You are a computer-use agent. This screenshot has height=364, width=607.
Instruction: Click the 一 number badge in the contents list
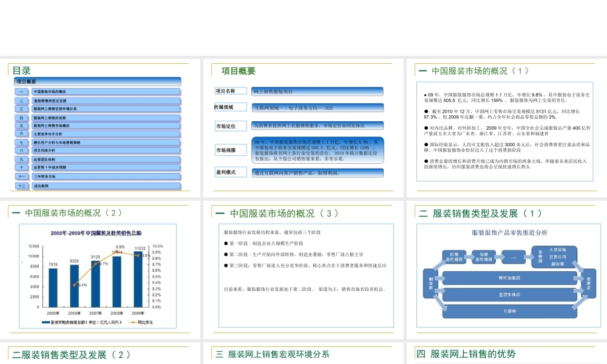point(21,92)
